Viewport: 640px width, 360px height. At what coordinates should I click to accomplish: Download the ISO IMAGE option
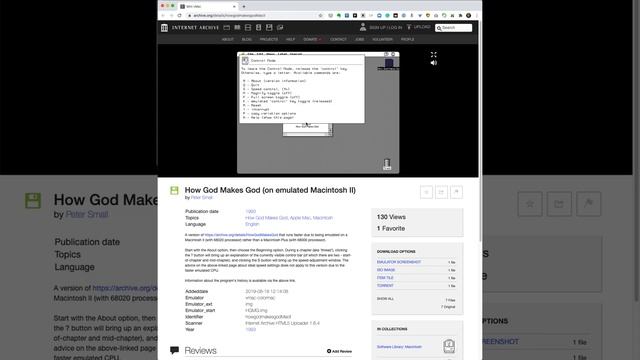pyautogui.click(x=386, y=270)
